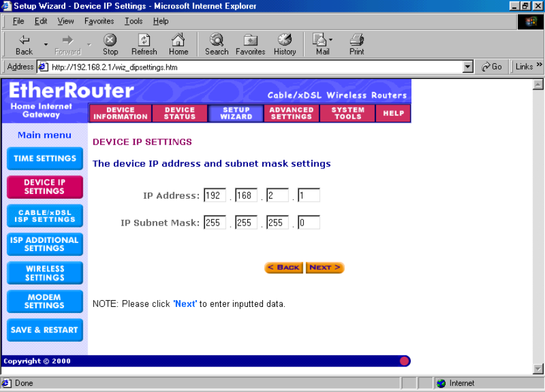
Task: Switch to Device Information tab
Action: pos(121,113)
